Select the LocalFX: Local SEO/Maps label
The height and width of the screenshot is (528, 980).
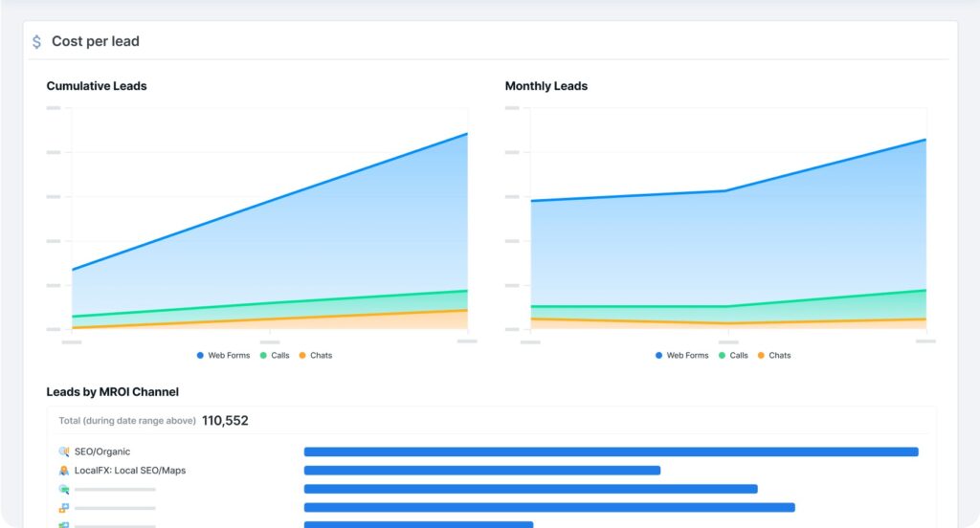pyautogui.click(x=130, y=471)
